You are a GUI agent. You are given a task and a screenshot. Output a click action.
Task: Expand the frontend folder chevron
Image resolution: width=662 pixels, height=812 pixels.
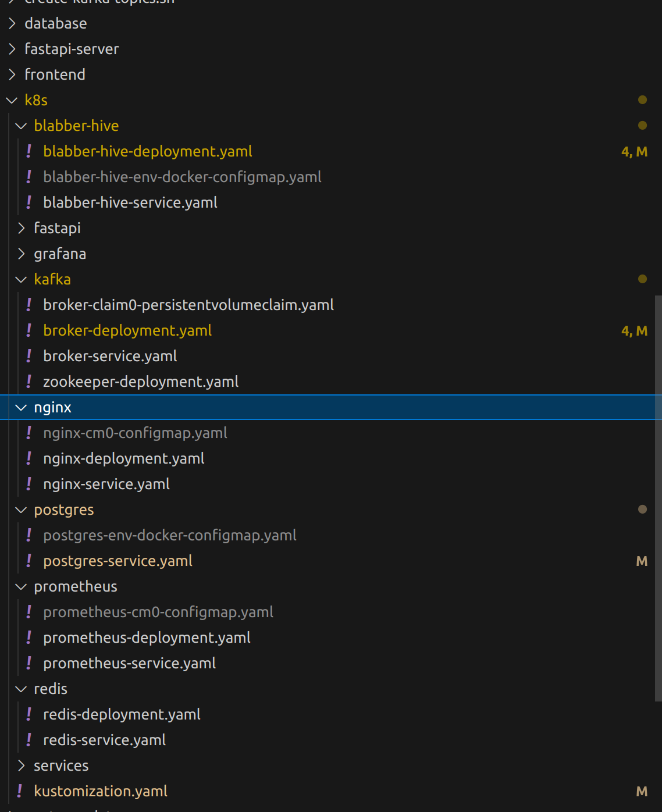pos(12,74)
